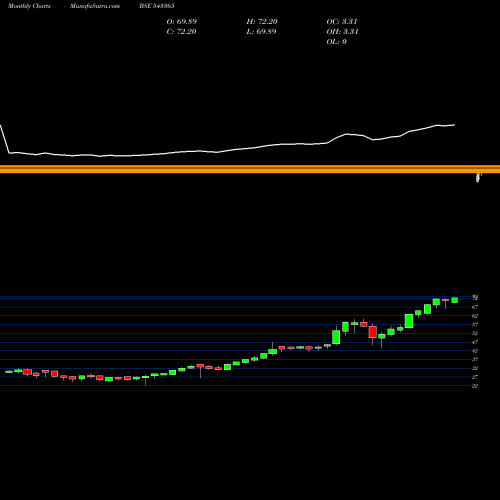Click the "OH: 3.31" value
The image size is (500, 500).
pyautogui.click(x=342, y=32)
